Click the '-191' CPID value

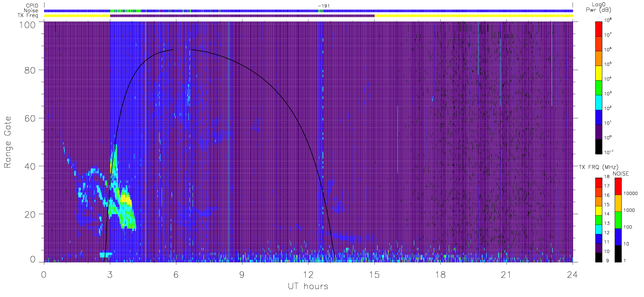click(x=324, y=6)
